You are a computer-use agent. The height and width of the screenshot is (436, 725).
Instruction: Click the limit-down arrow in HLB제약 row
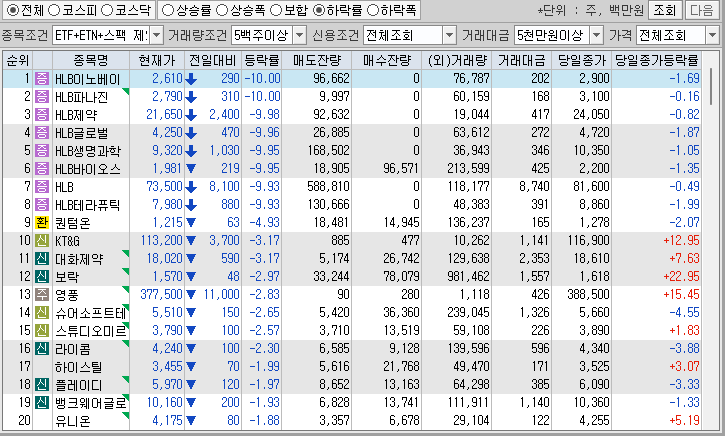click(191, 115)
